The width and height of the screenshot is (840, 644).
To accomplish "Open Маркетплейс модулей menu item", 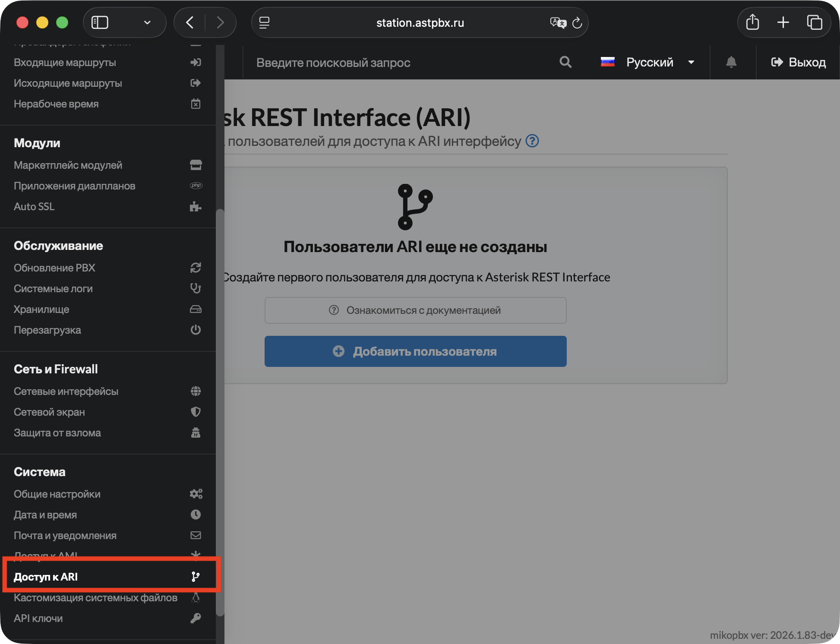I will 68,165.
